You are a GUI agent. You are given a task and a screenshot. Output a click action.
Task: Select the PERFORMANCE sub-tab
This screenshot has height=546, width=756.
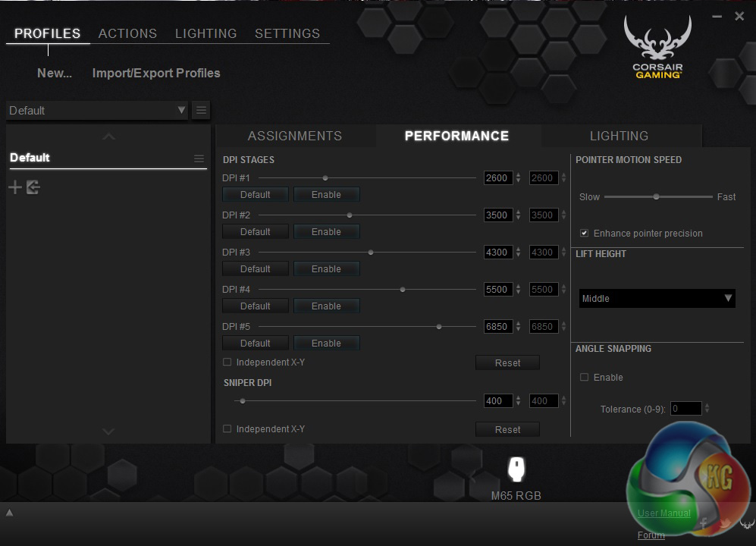[457, 136]
